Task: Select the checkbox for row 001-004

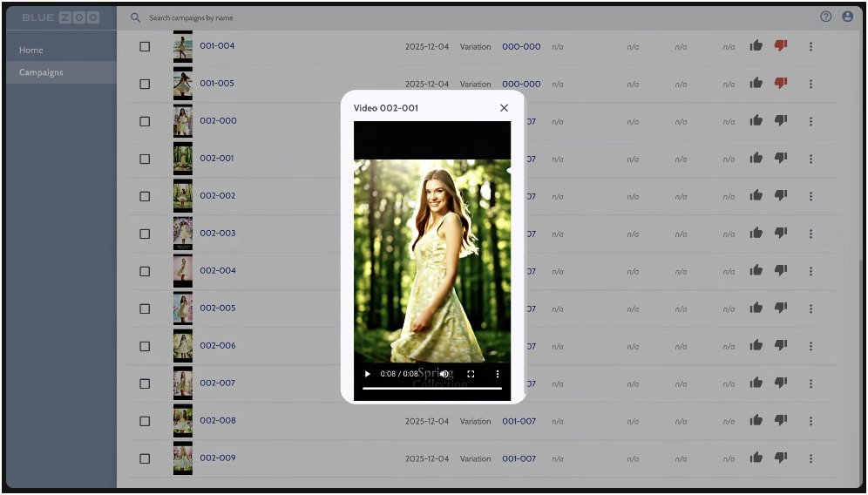Action: [145, 46]
